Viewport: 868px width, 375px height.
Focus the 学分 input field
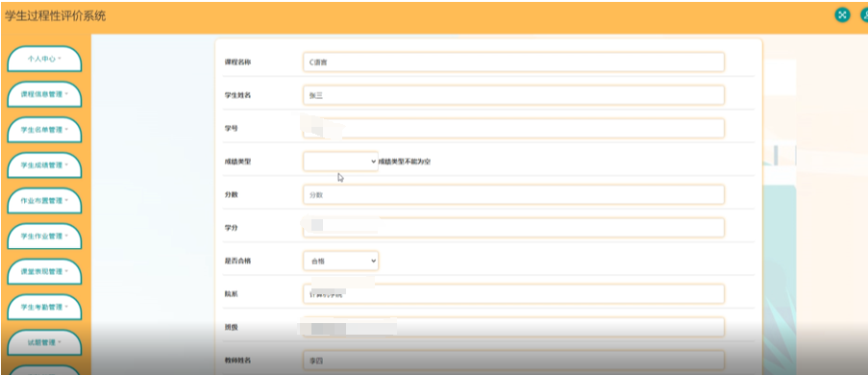[x=513, y=228]
